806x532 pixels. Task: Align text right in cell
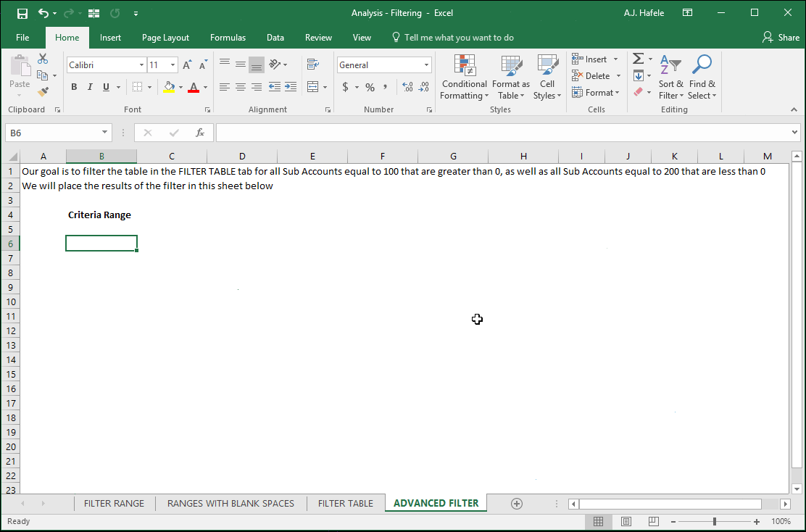pos(257,87)
